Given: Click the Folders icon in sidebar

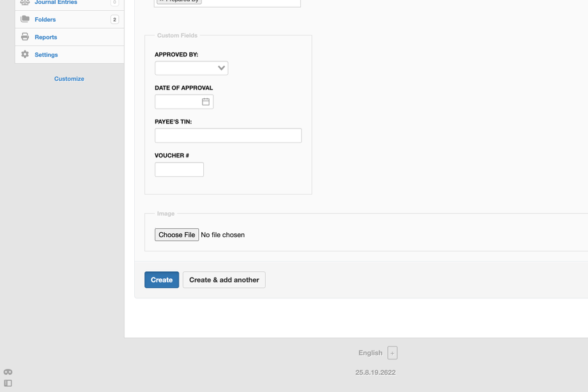Looking at the screenshot, I should pos(25,19).
